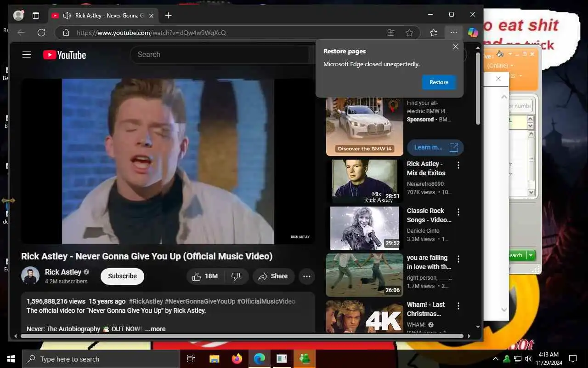Screen dimensions: 588x368
Task: Open dropdown arrow beside green Search button
Action: [x=531, y=255]
